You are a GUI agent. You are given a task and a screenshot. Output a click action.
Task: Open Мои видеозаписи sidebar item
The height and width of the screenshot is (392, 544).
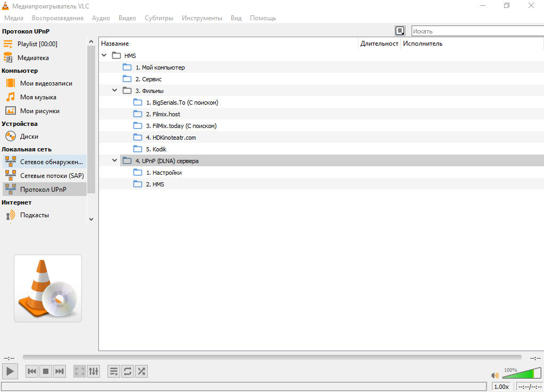click(45, 83)
